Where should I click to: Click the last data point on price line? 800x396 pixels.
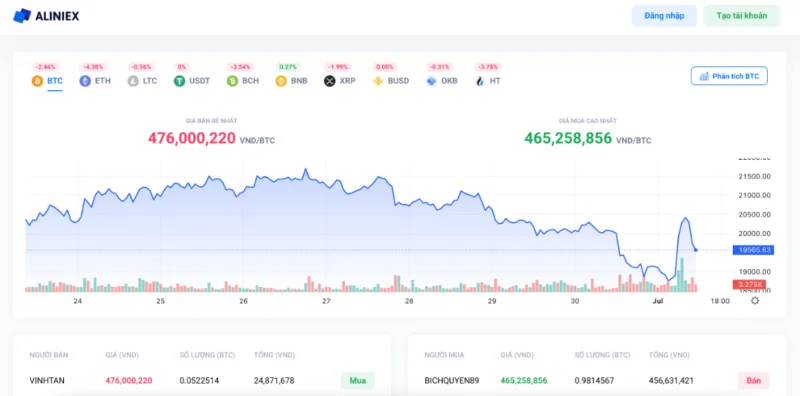click(696, 250)
